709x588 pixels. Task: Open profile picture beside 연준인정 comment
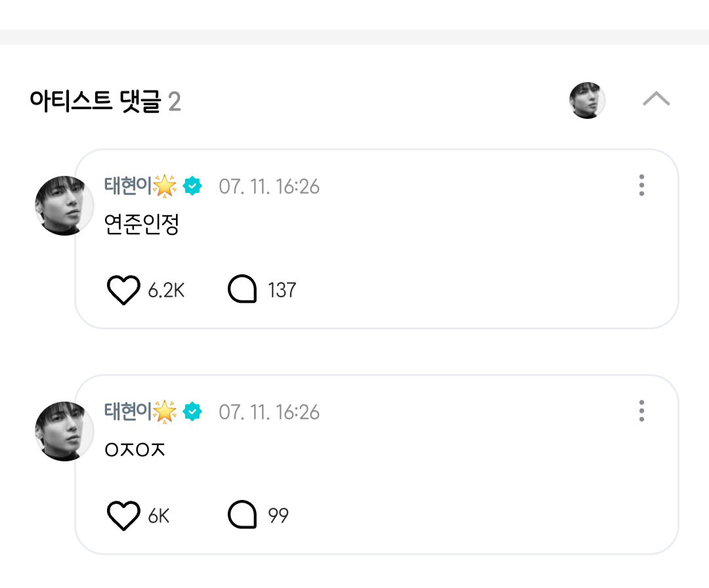pos(64,205)
